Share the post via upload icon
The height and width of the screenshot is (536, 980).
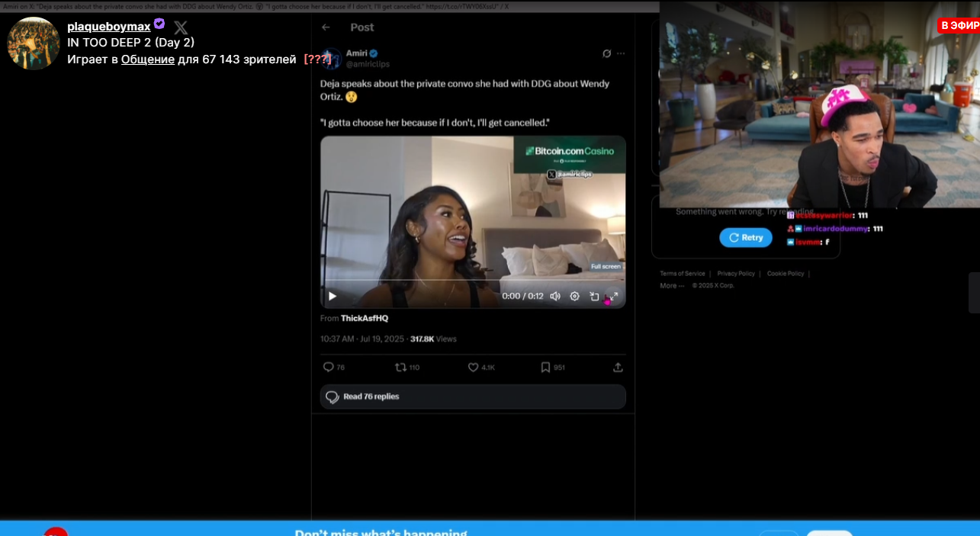[x=618, y=367]
